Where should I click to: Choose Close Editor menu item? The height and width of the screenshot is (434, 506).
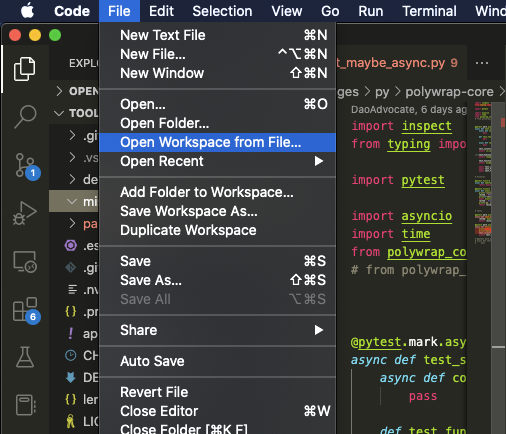(x=217, y=411)
